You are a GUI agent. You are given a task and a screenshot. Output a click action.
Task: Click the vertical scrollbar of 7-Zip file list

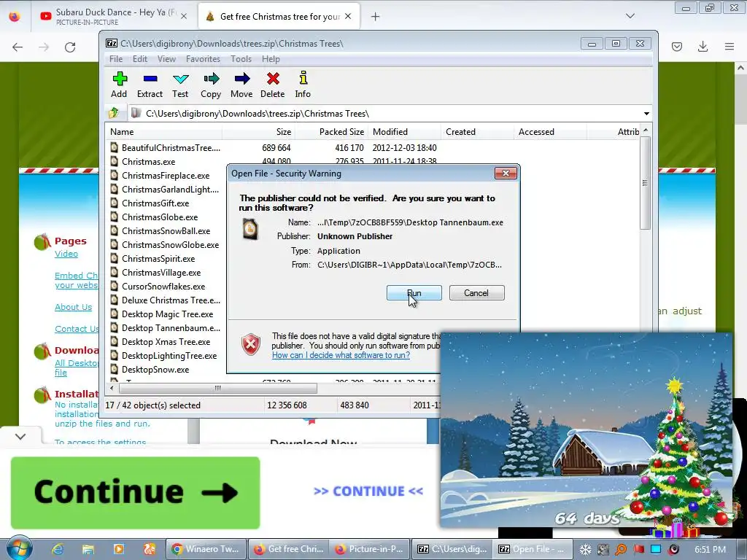coord(645,183)
